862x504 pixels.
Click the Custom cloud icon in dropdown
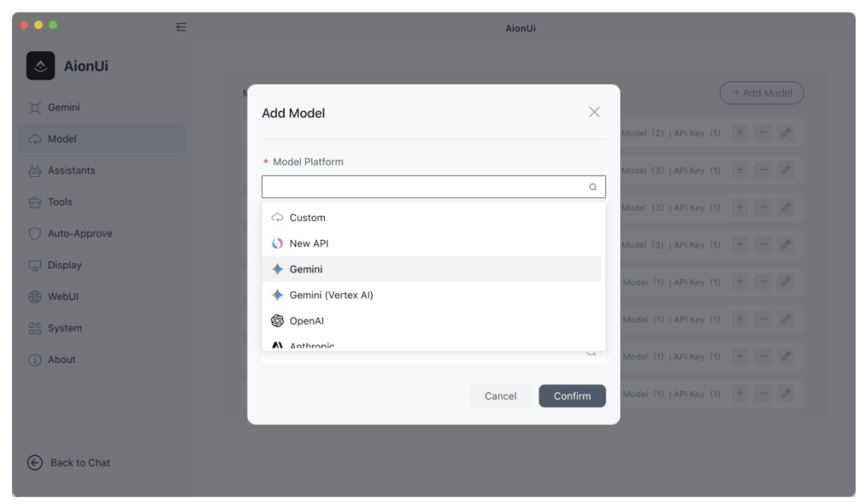pos(278,218)
